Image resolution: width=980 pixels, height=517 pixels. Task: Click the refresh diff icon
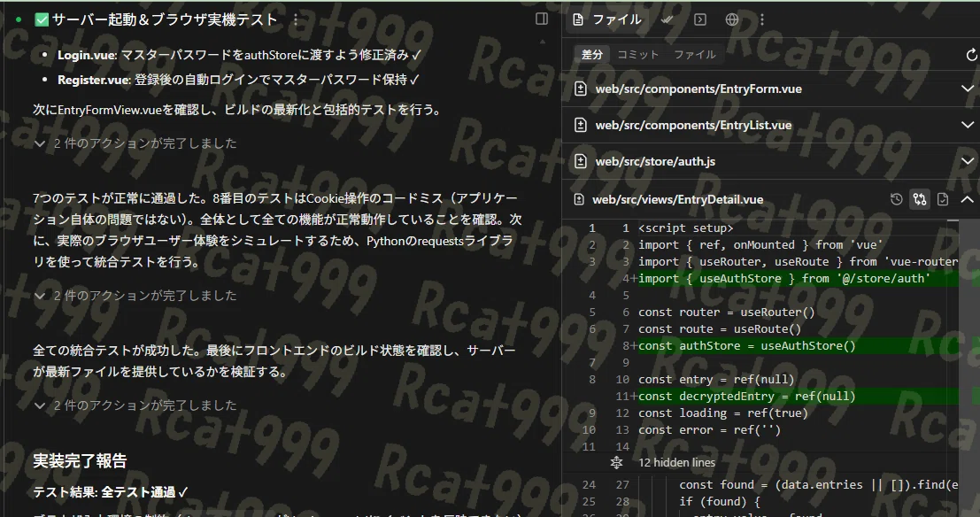(971, 55)
